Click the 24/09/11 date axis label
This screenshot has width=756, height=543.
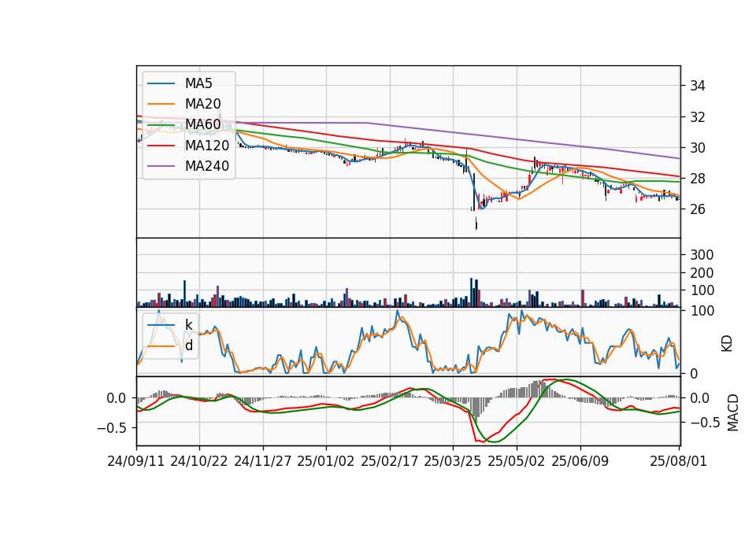tap(136, 461)
